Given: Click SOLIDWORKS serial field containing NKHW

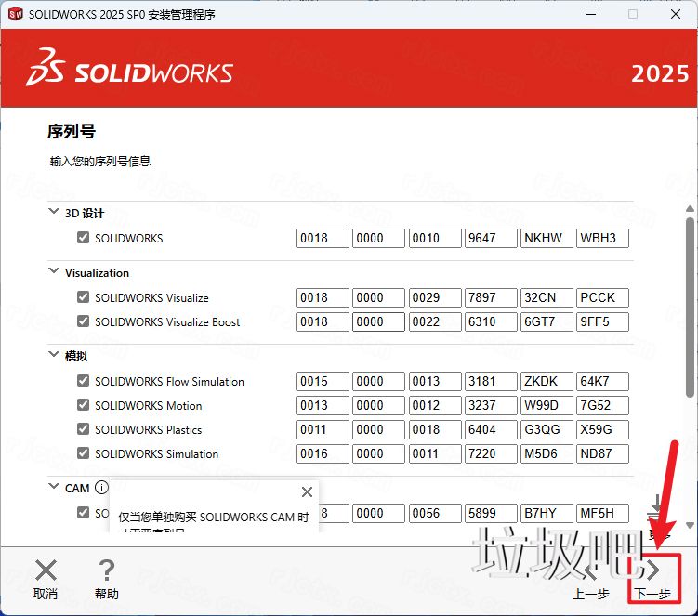Looking at the screenshot, I should (547, 238).
